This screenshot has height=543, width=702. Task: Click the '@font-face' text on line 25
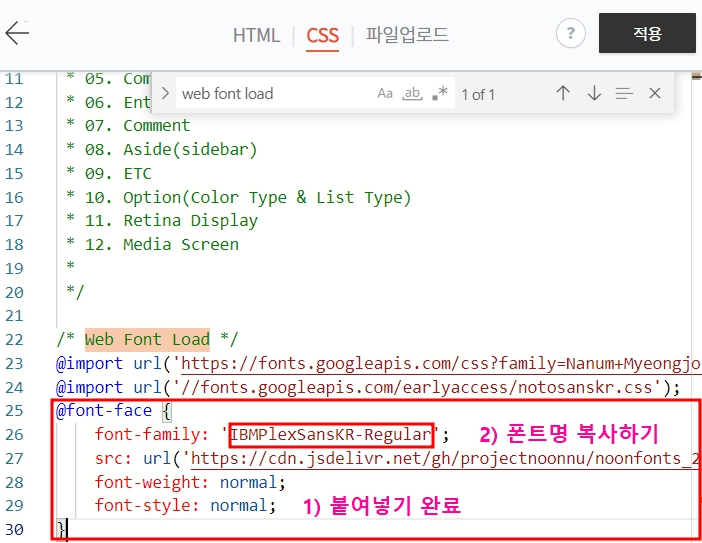104,410
